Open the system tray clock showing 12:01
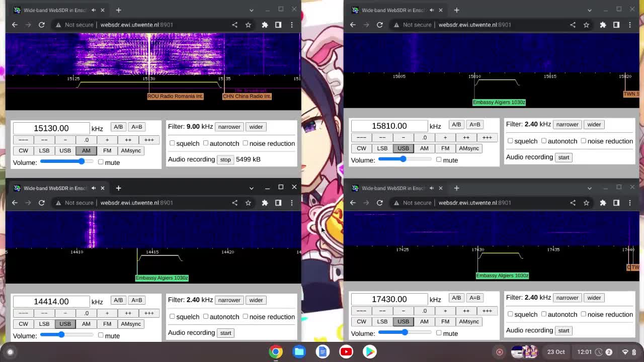Viewport: 644px width, 362px height. [585, 352]
